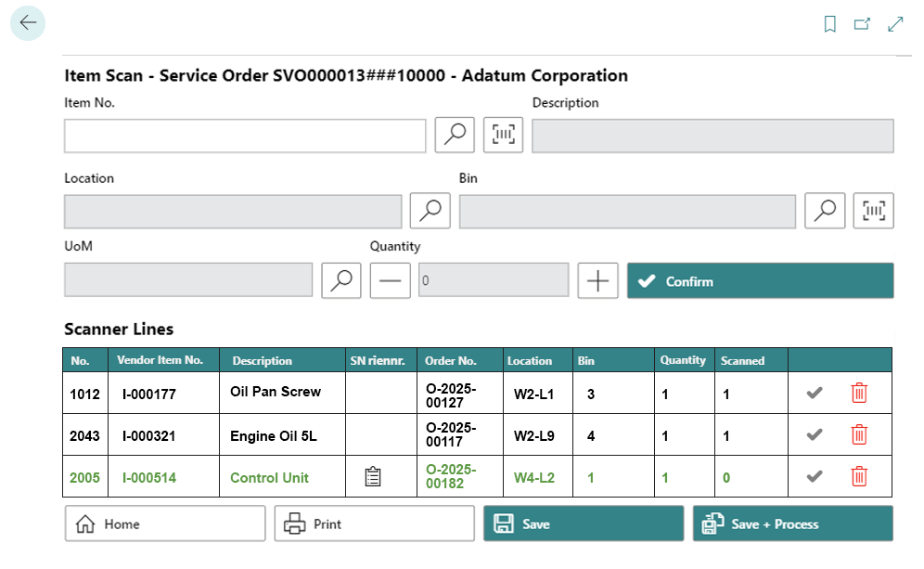Click location W2-L9

pos(533,436)
